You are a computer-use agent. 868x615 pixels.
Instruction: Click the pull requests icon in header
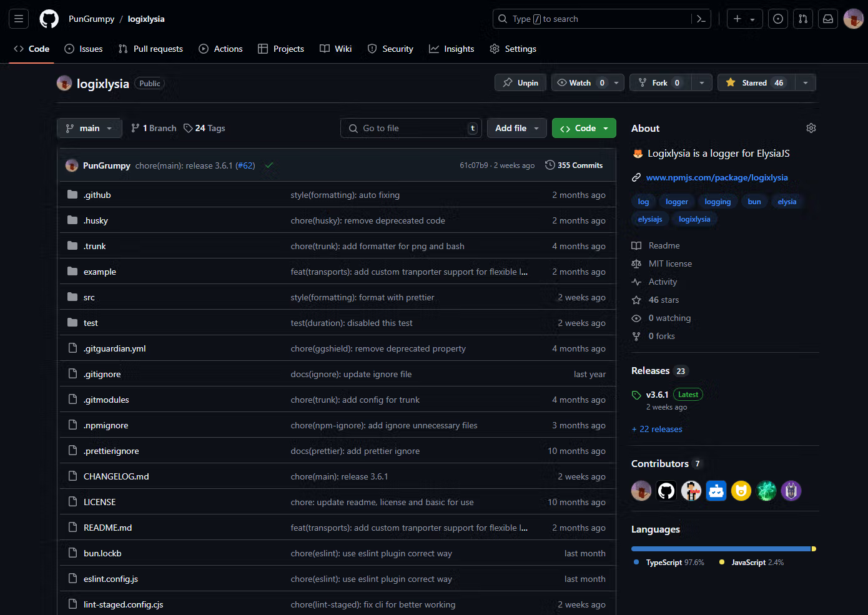(803, 19)
